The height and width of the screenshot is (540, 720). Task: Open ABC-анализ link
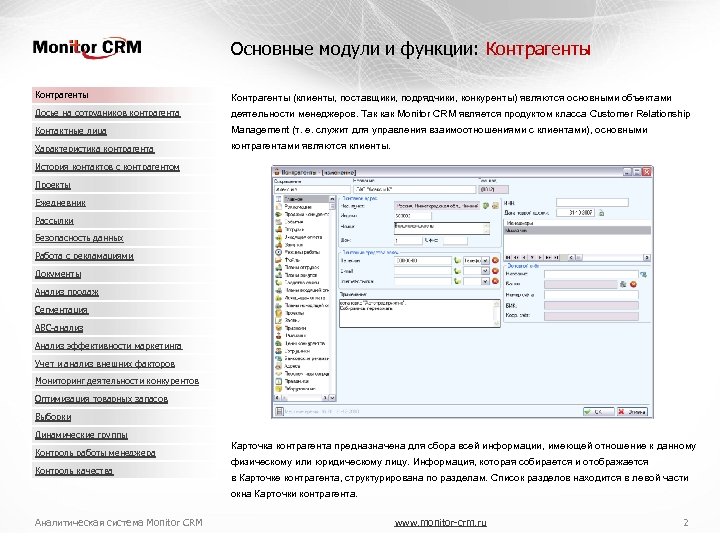coord(59,328)
